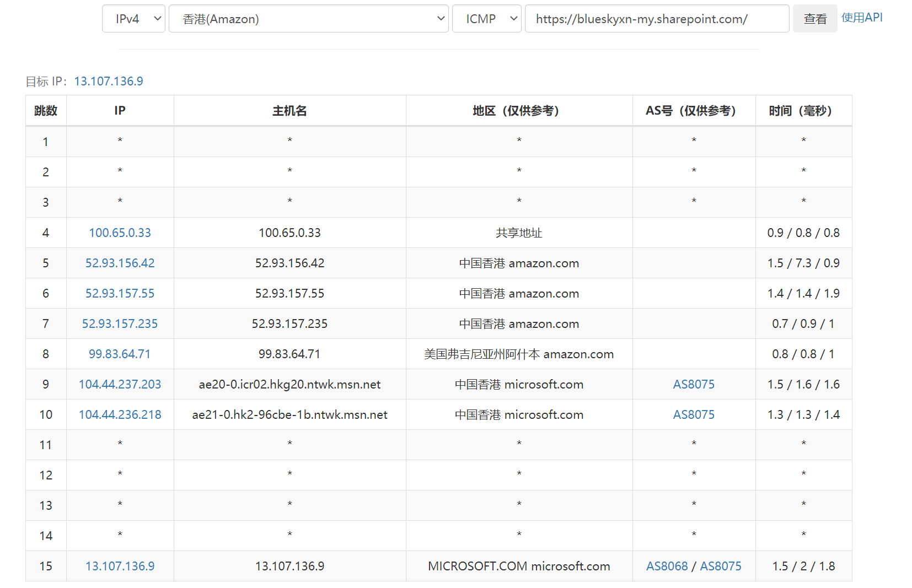Click the AS8068 link in hop 15

point(667,566)
